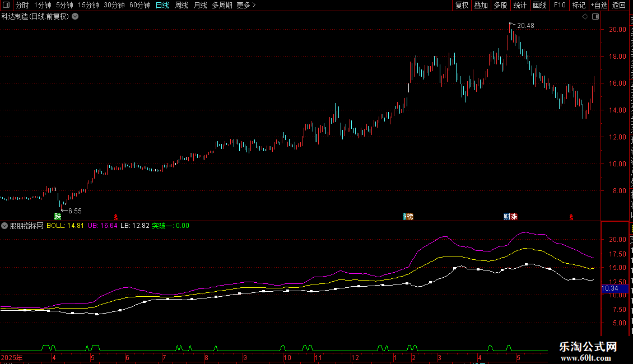Click month 7 on the time axis
Viewport: 633px width, 364px height.
[x=164, y=357]
